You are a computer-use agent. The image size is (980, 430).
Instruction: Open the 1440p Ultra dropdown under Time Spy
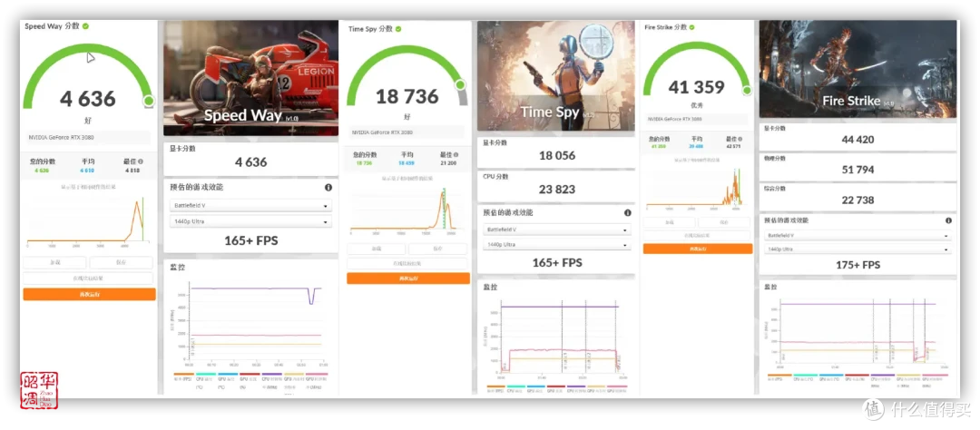557,245
